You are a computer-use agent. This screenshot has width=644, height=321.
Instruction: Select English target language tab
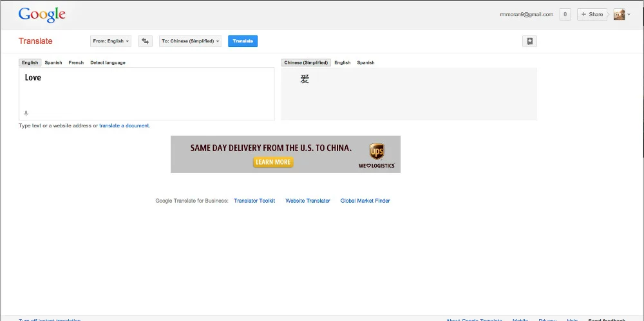(x=343, y=63)
